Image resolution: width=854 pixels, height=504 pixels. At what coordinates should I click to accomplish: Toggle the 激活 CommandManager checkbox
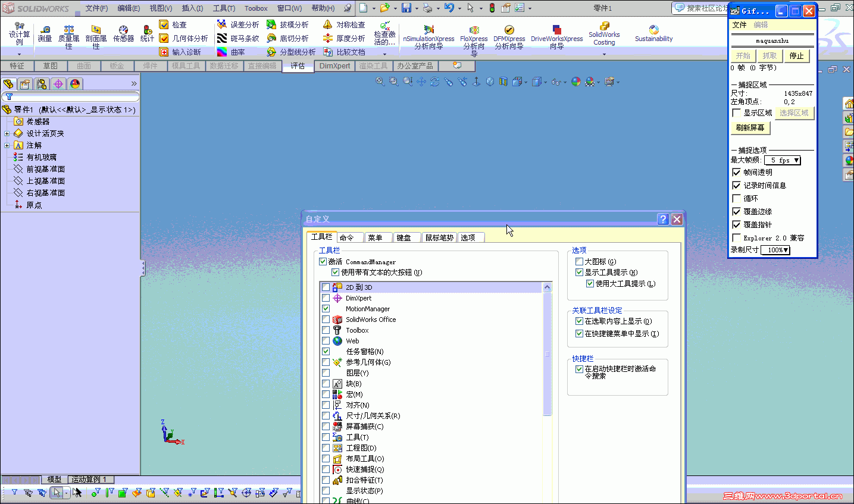pyautogui.click(x=323, y=261)
